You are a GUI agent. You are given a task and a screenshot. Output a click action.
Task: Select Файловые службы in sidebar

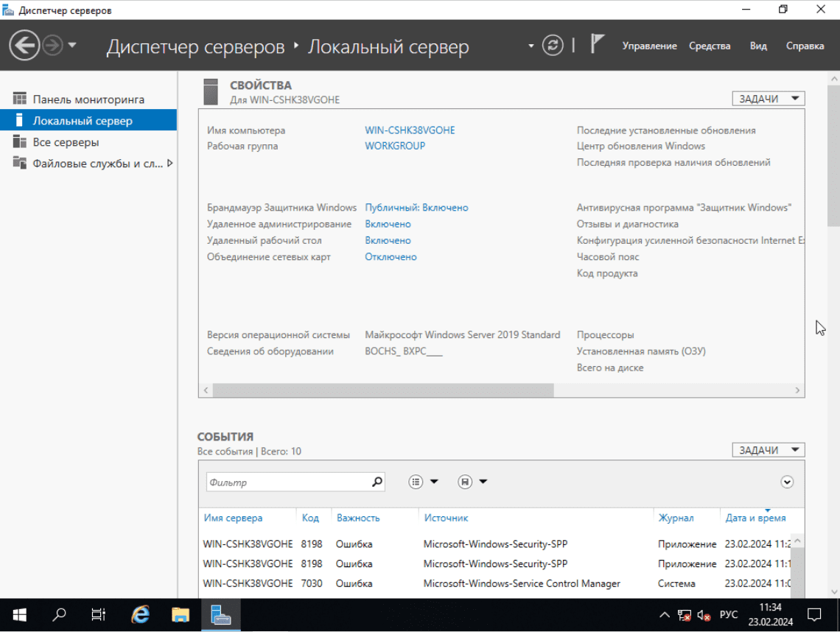(88, 164)
